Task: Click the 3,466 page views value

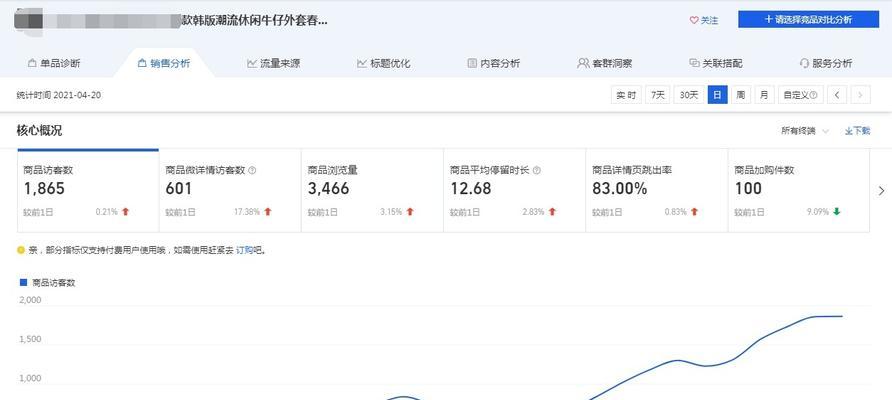Action: pos(329,188)
